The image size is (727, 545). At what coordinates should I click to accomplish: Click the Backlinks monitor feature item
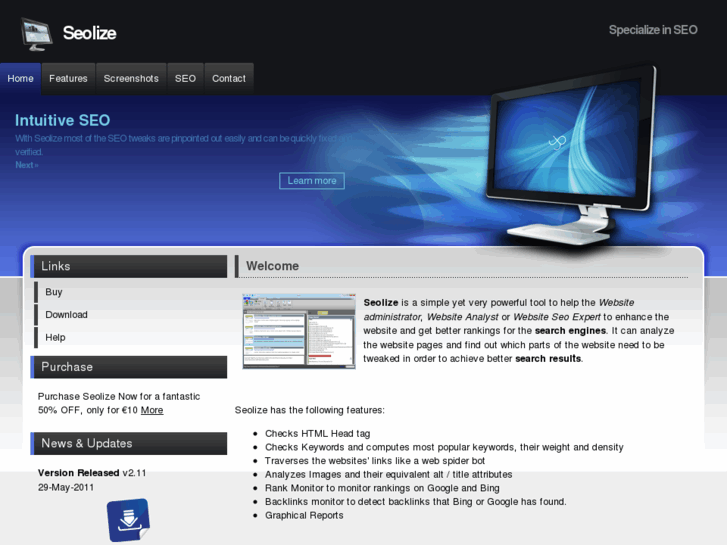pyautogui.click(x=416, y=502)
